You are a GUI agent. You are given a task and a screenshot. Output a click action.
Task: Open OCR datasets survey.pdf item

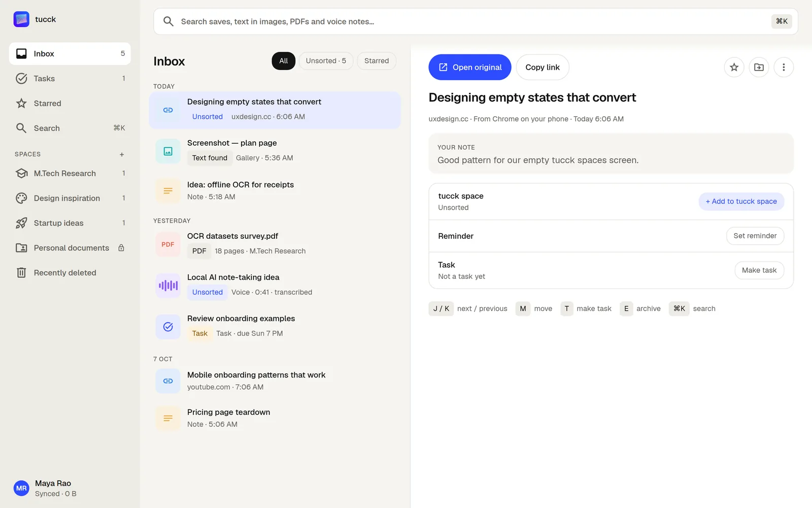point(275,244)
